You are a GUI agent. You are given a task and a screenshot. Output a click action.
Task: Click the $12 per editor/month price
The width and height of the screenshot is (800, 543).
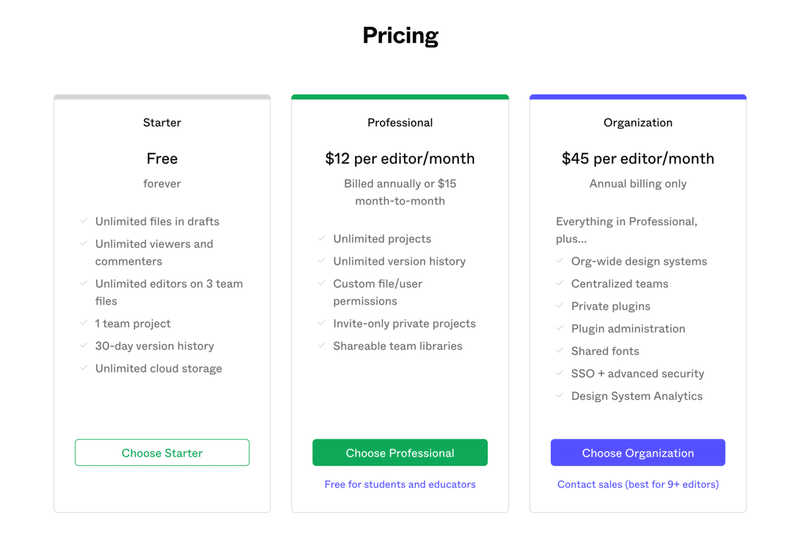(x=400, y=159)
